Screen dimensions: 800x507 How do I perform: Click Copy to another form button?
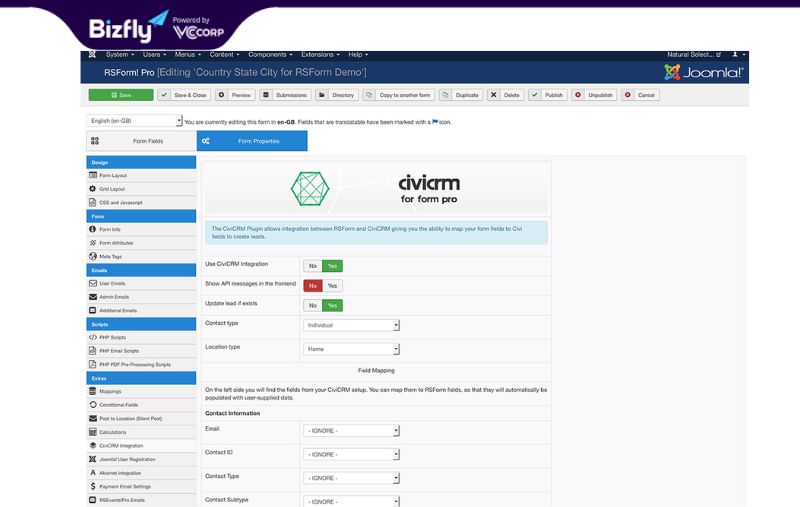(399, 95)
